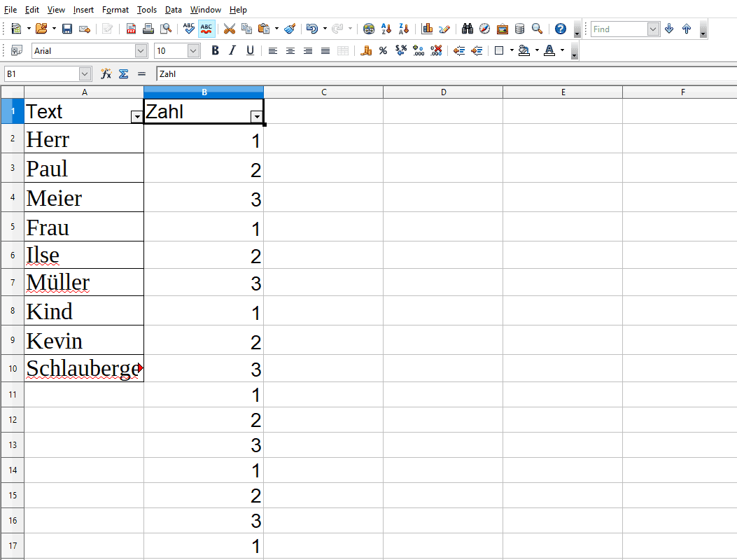Toggle Bold formatting
This screenshot has width=737, height=560.
click(x=215, y=50)
